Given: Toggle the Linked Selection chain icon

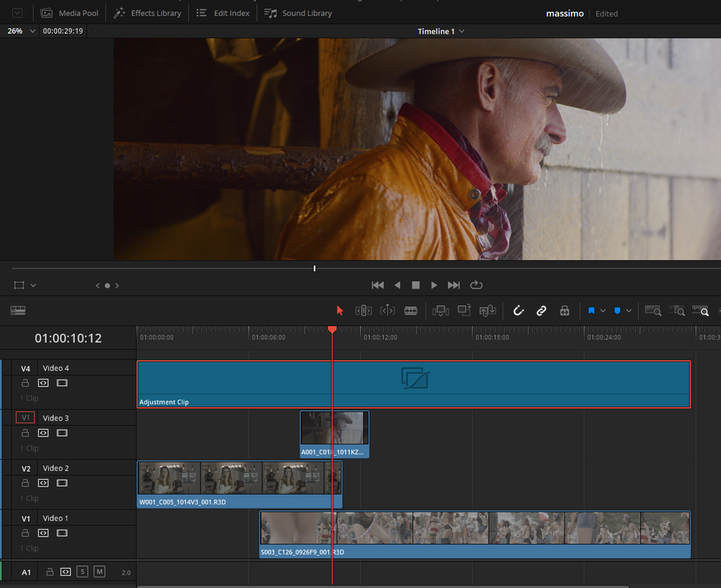Looking at the screenshot, I should pos(541,311).
